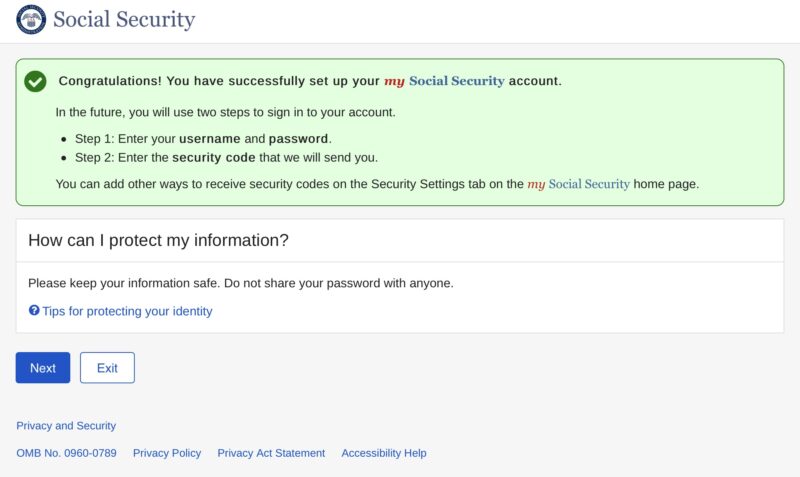Open the Privacy Policy footer link
The image size is (800, 477).
tap(167, 453)
